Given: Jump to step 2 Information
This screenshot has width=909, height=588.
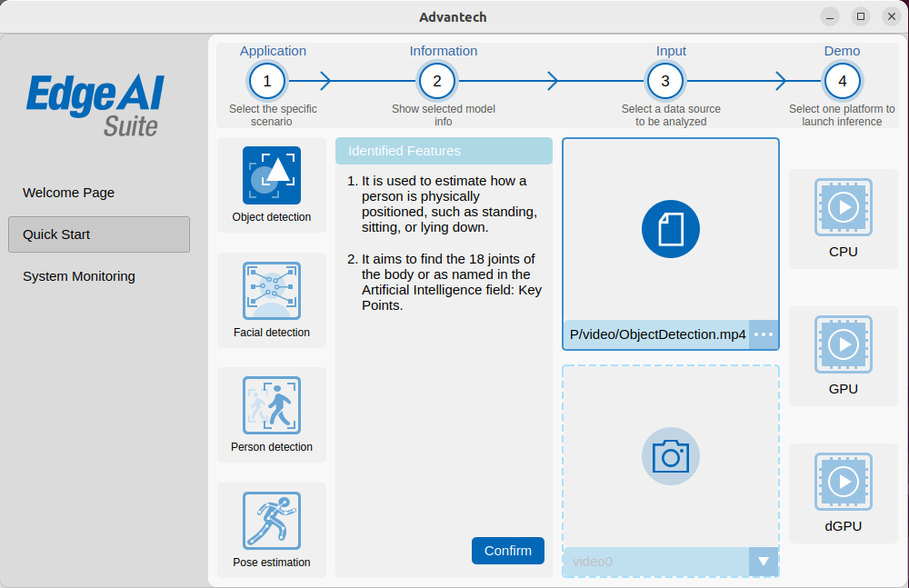Looking at the screenshot, I should pyautogui.click(x=437, y=81).
